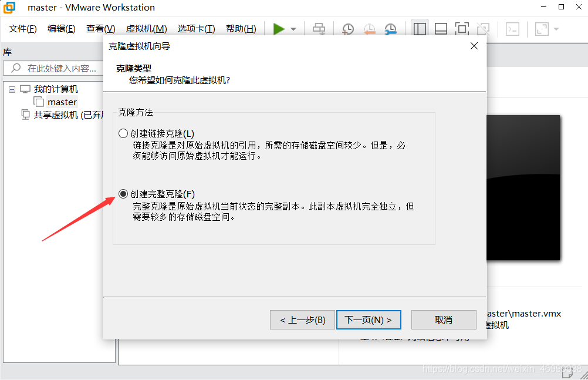Open the snapshot manager icon

[x=391, y=29]
